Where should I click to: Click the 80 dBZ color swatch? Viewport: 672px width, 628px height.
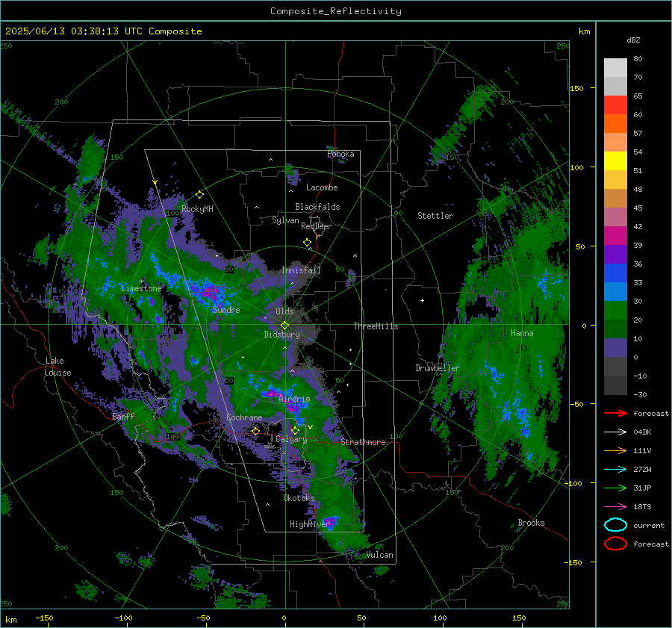pyautogui.click(x=615, y=67)
